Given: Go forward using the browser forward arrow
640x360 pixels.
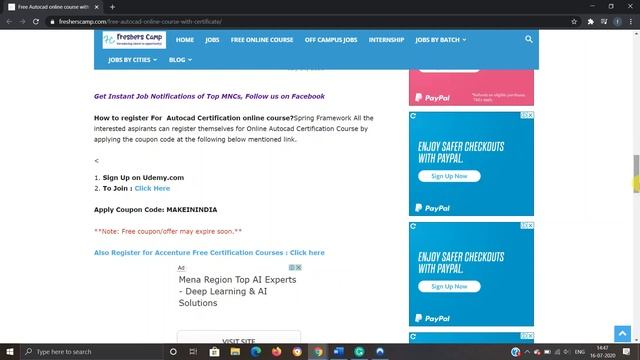Looking at the screenshot, I should [22, 21].
